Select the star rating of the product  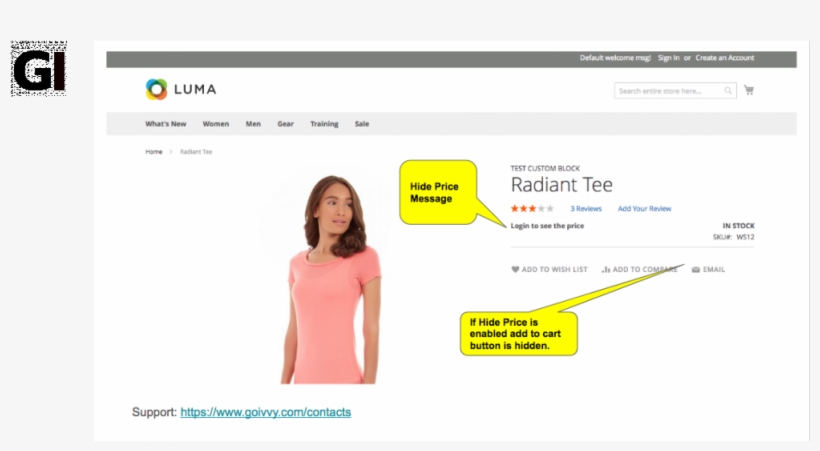(532, 208)
